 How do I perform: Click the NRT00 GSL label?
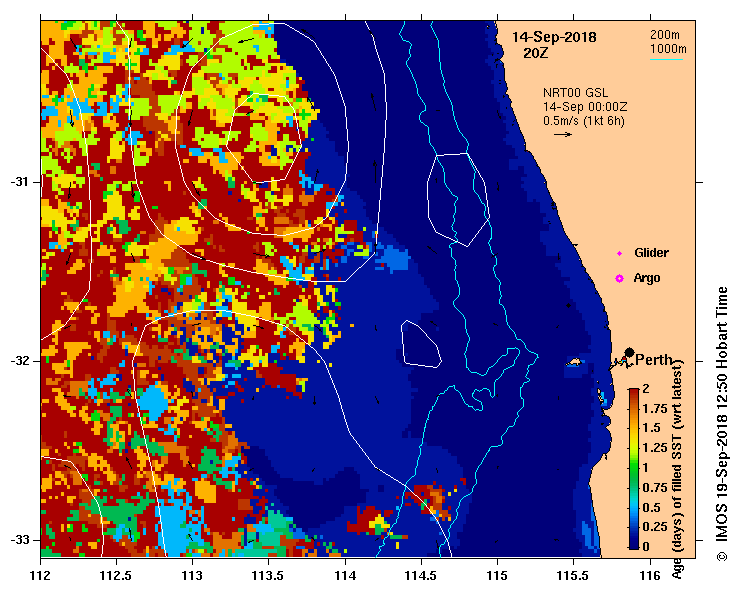pyautogui.click(x=575, y=93)
